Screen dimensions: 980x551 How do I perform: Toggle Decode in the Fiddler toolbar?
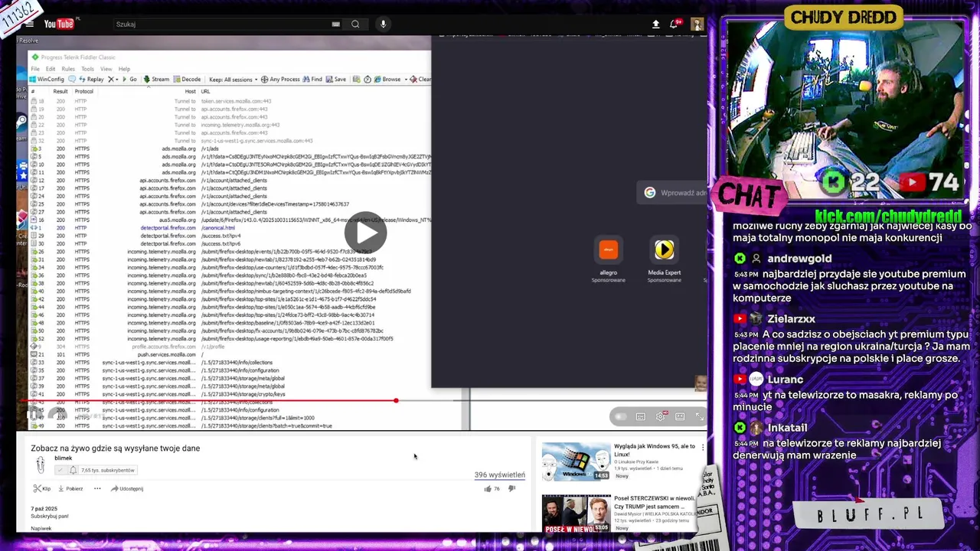coord(187,79)
